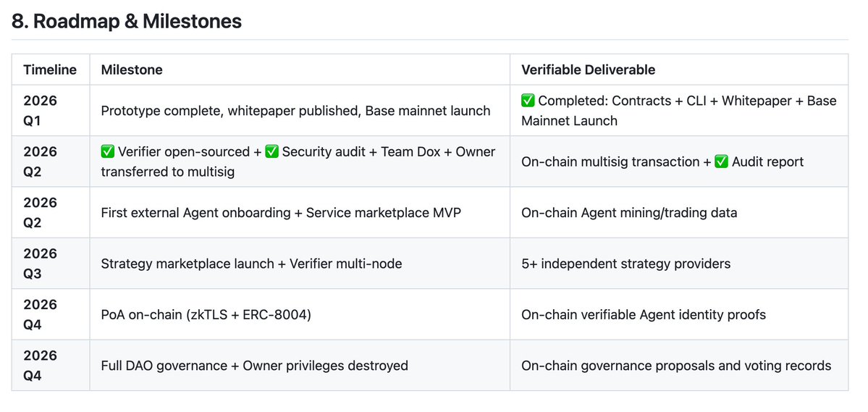Click green checkmark before 'Completed: Contracts'
The height and width of the screenshot is (412, 868).
(x=528, y=101)
